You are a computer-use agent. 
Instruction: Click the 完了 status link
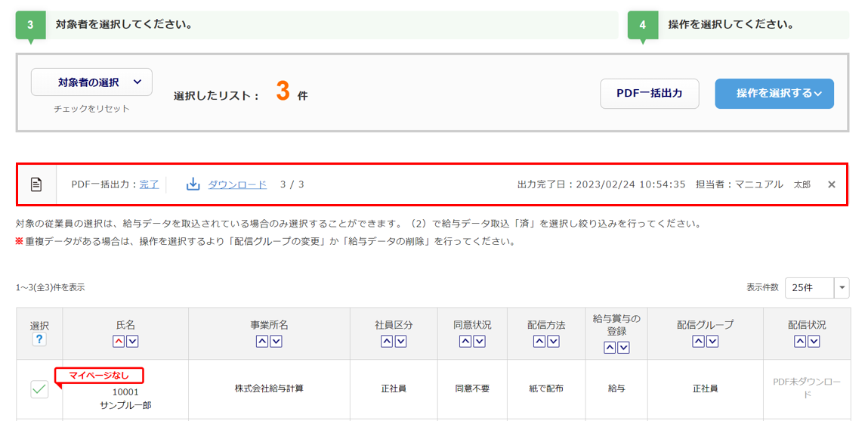149,184
